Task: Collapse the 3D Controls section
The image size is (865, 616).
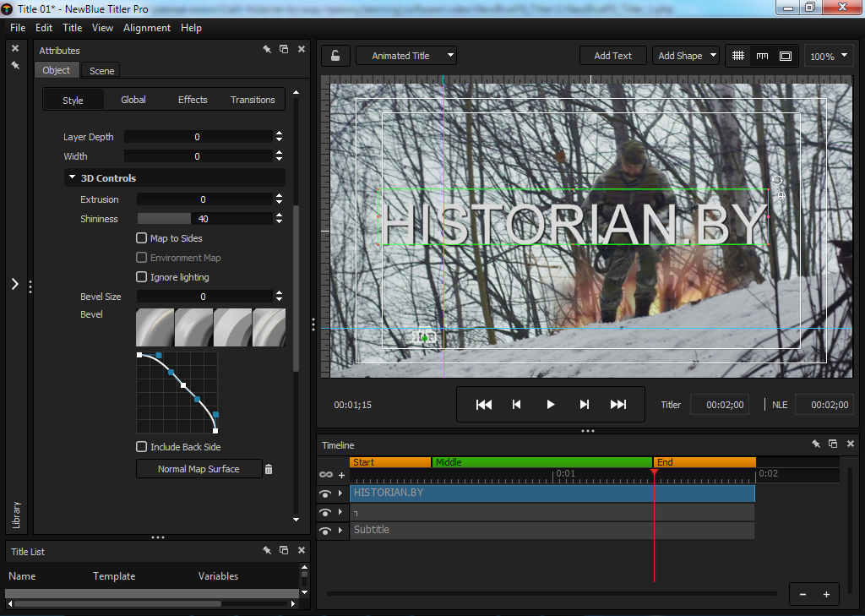Action: [x=71, y=178]
